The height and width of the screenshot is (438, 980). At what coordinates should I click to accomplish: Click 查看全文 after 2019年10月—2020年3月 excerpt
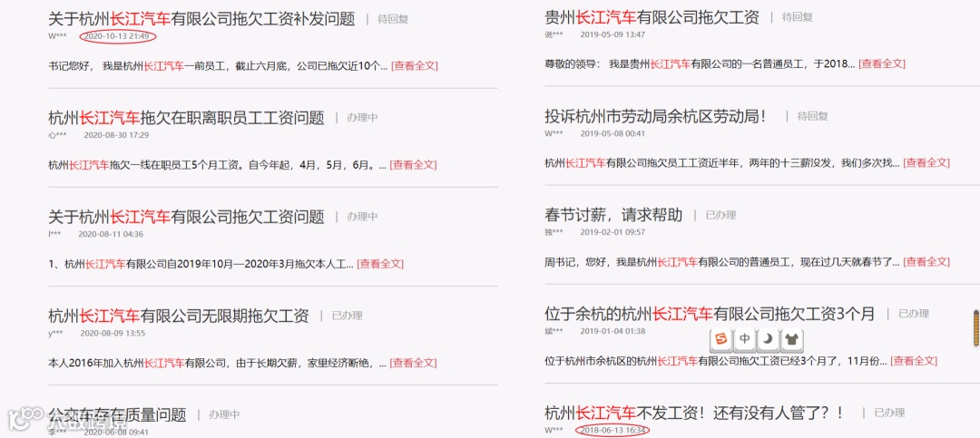coord(380,264)
